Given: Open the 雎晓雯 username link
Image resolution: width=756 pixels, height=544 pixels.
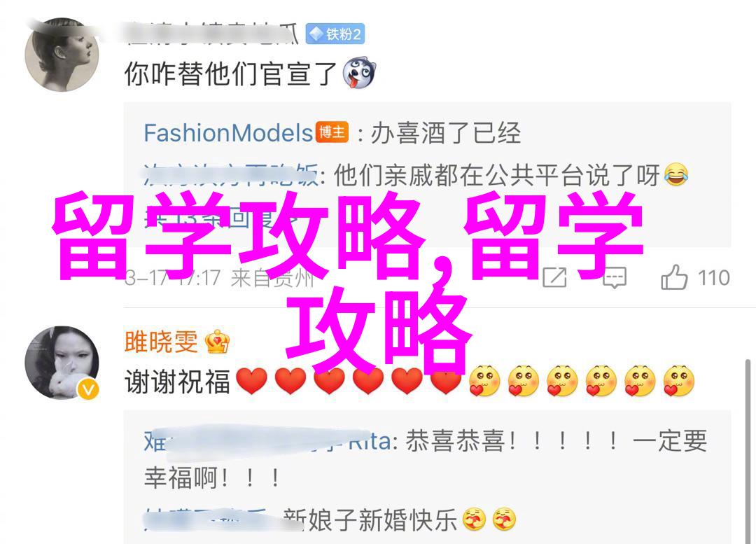Looking at the screenshot, I should tap(161, 342).
